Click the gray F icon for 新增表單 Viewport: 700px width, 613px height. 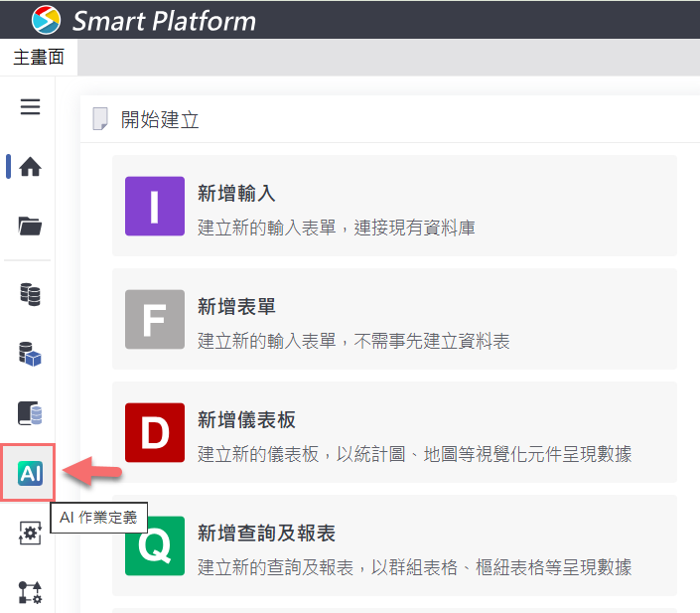click(155, 319)
